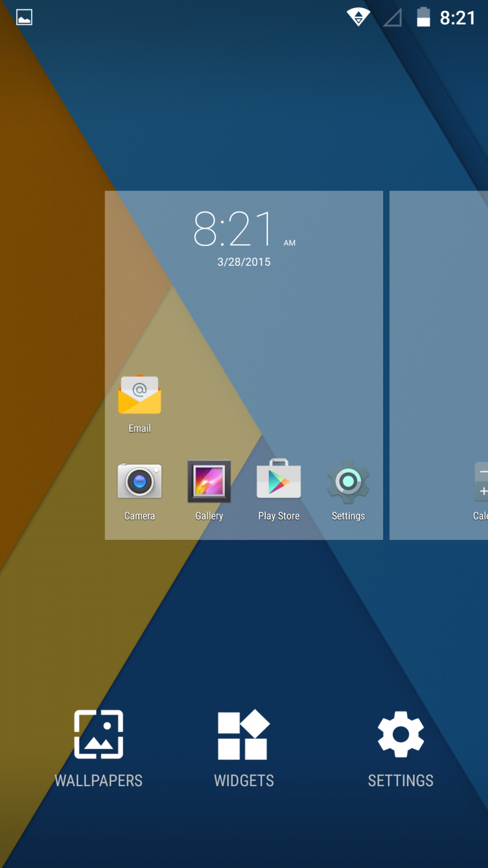Viewport: 488px width, 868px height.
Task: Tap the Wallpapers icon
Action: 99,734
